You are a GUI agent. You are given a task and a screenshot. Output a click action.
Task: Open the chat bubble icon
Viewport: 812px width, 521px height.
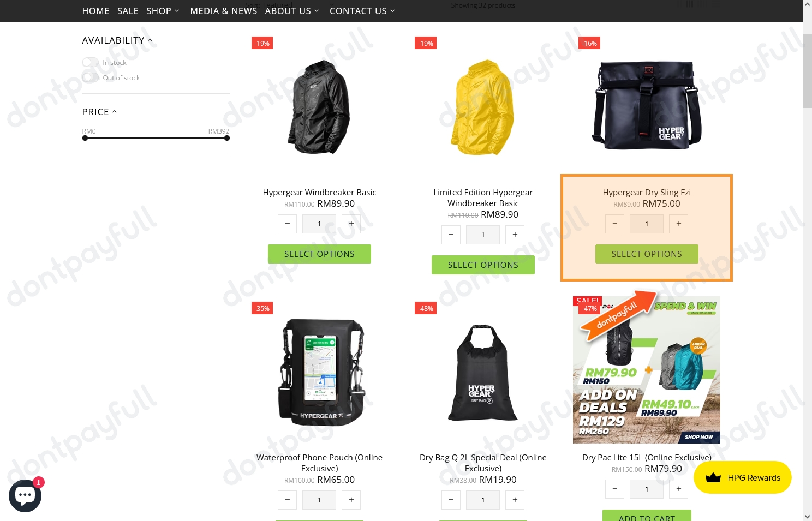coord(25,495)
